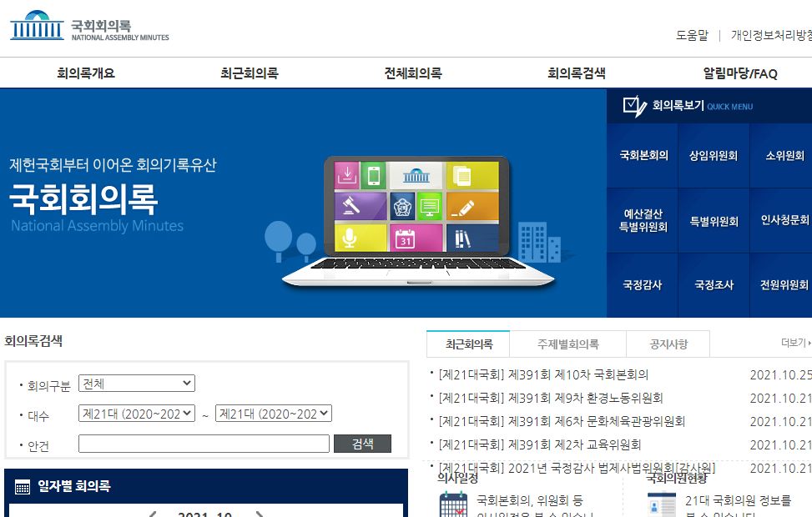Viewport: 812px width, 517px height.
Task: Open the 특별위원회 quick menu
Action: [714, 221]
